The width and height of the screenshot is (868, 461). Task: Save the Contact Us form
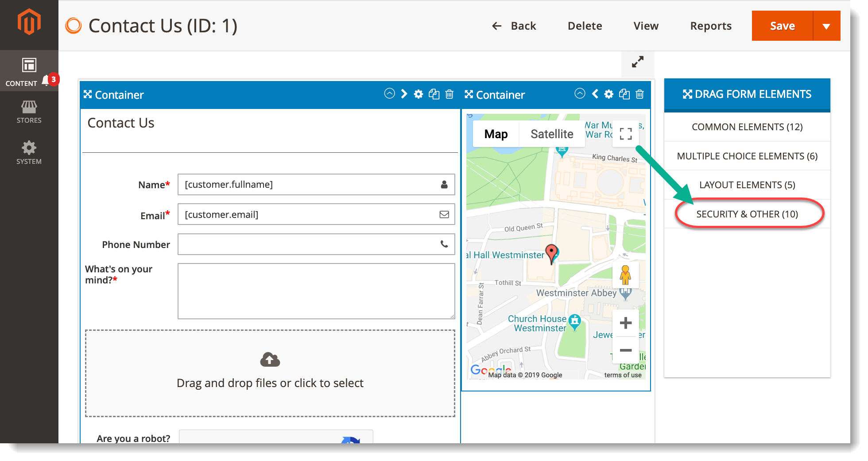(x=782, y=26)
